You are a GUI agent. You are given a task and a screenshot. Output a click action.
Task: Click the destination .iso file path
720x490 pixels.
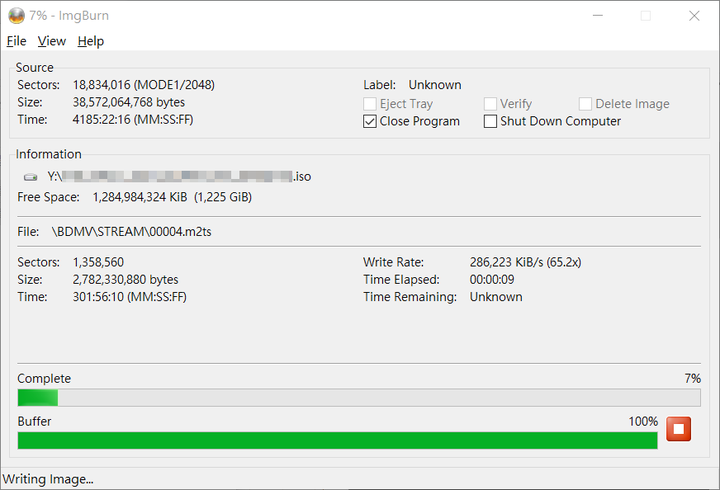point(179,176)
